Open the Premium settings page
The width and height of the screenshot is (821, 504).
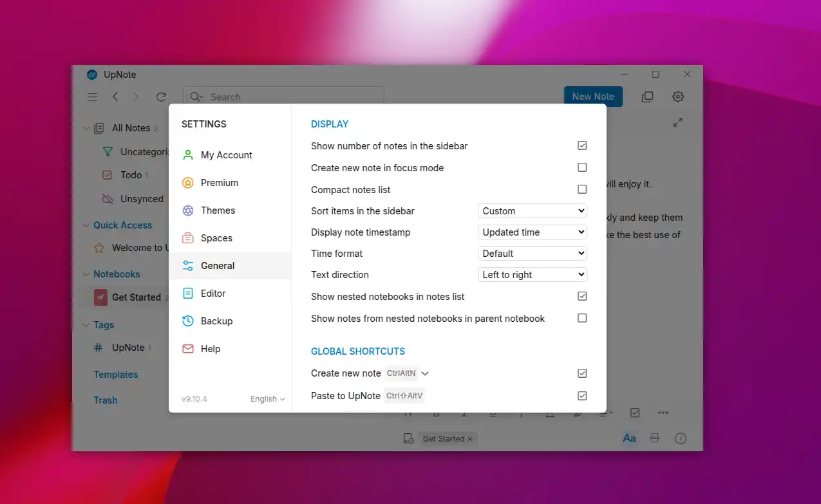click(230, 183)
